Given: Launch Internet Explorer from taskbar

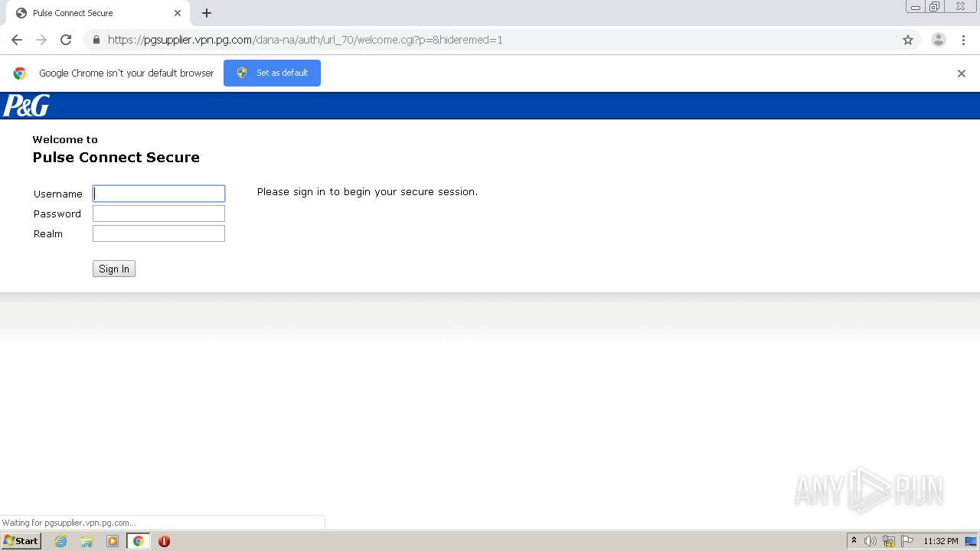Looking at the screenshot, I should pos(61,541).
